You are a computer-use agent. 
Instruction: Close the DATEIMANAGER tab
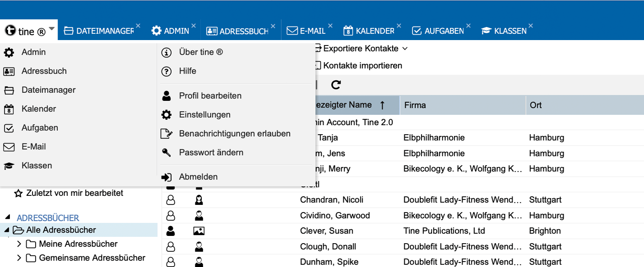tap(138, 26)
